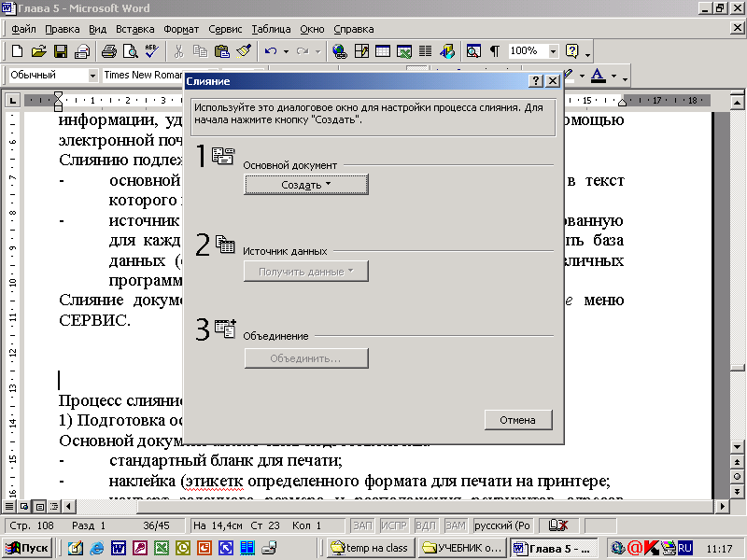Toggle 'ИСПР' track changes indicator
This screenshot has height=560, width=747.
tap(393, 525)
